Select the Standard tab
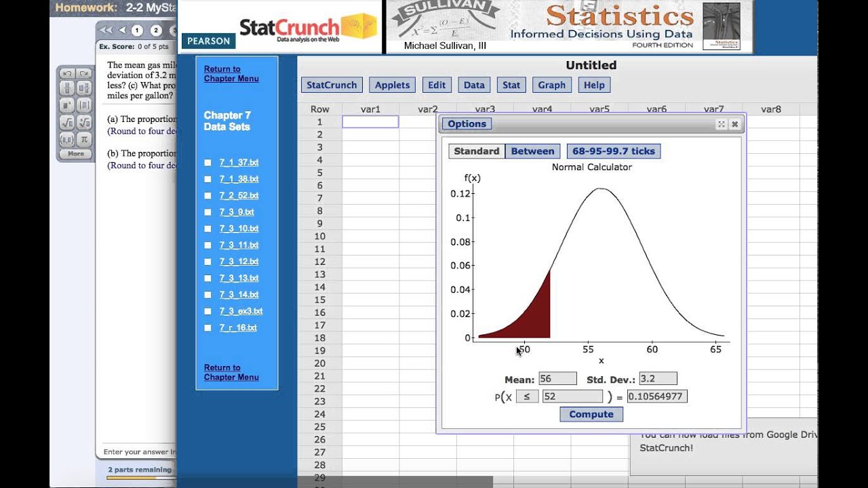 477,151
